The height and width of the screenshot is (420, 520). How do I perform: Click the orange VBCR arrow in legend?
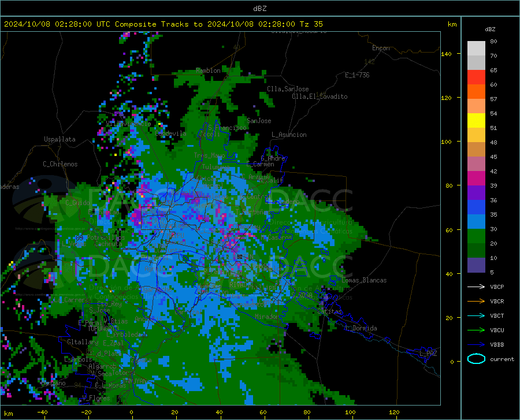pos(476,301)
